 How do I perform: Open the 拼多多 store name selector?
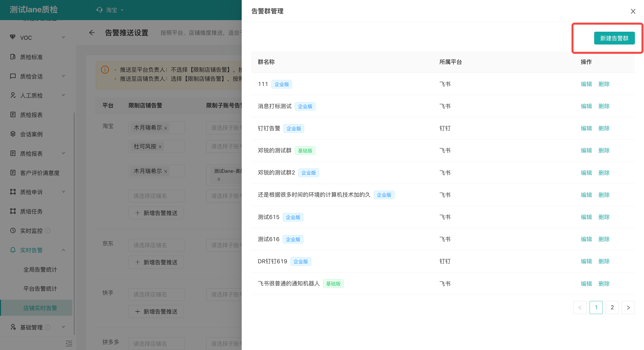click(156, 343)
